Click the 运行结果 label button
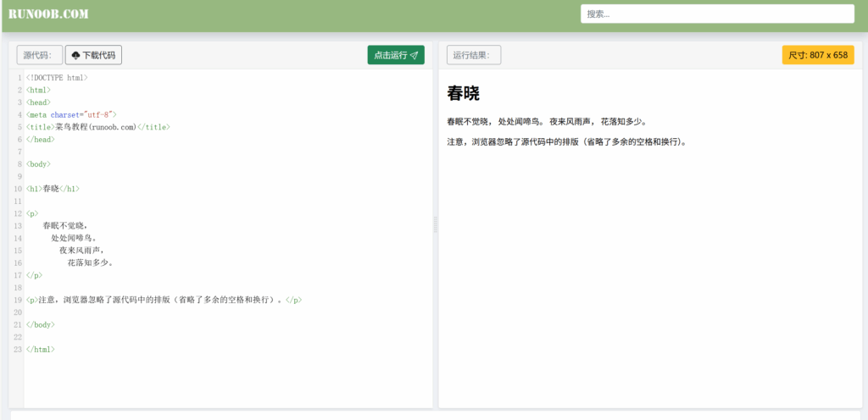 point(473,56)
